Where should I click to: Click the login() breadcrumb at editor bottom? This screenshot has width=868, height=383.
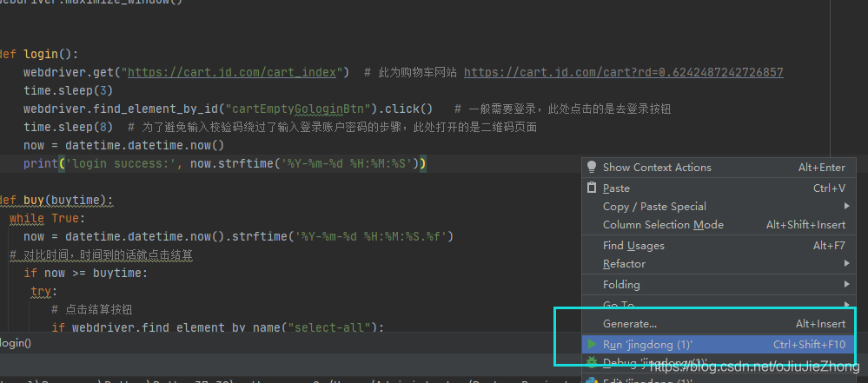(16, 343)
